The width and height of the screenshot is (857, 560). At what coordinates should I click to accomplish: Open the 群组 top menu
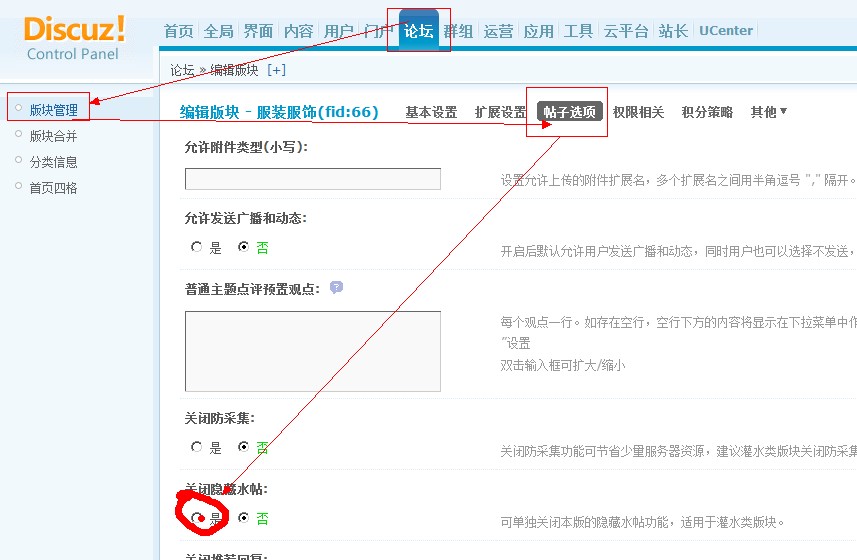point(458,31)
